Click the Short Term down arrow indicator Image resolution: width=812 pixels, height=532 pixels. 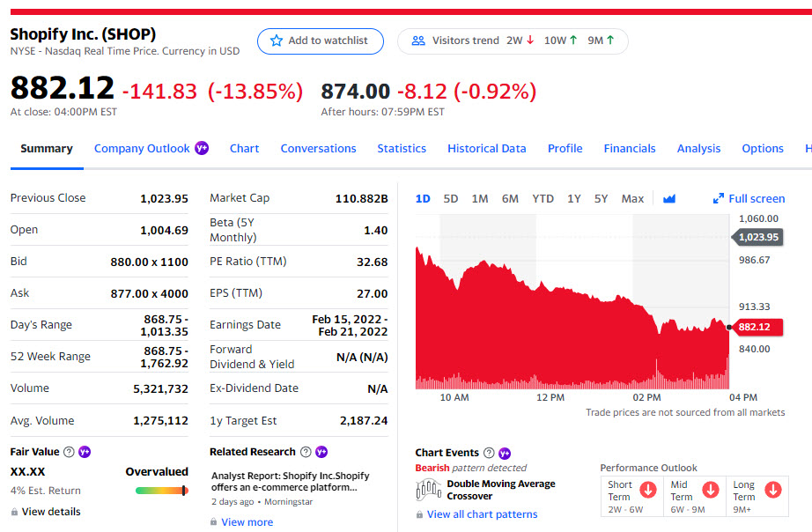click(648, 490)
